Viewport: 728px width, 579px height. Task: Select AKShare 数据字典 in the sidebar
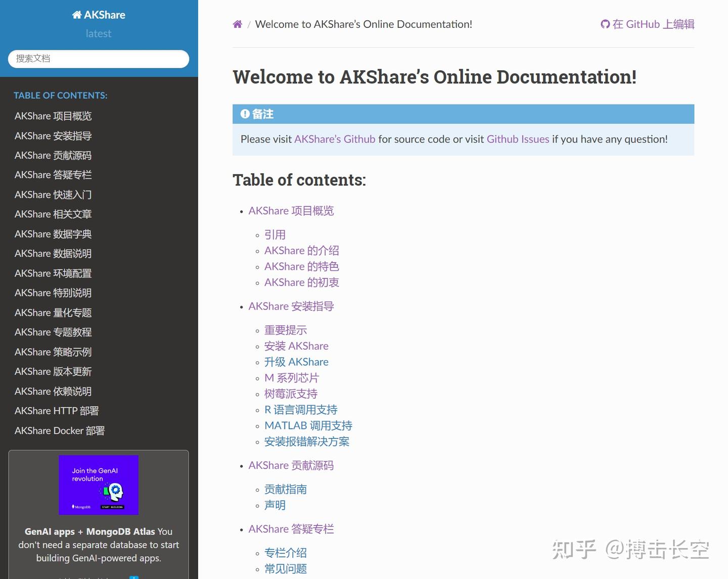(x=53, y=234)
